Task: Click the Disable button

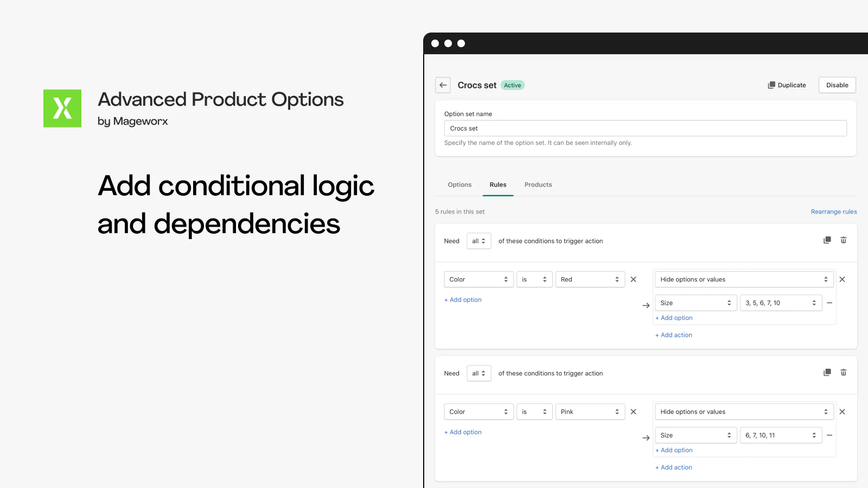Action: (837, 85)
